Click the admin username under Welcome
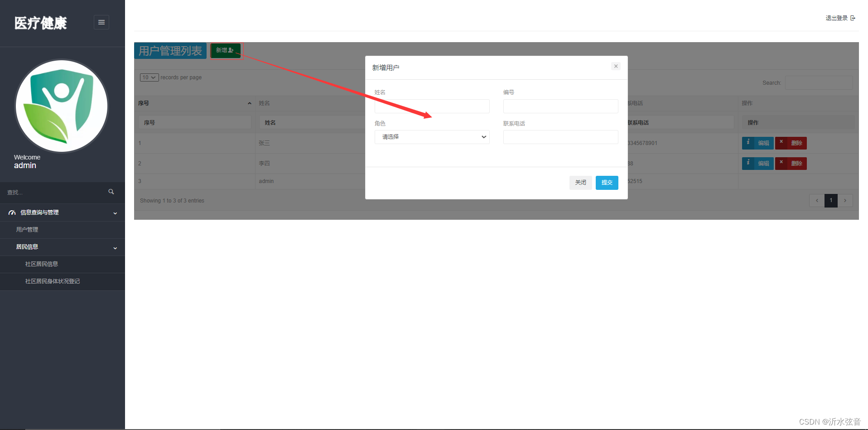This screenshot has height=430, width=868. point(25,165)
